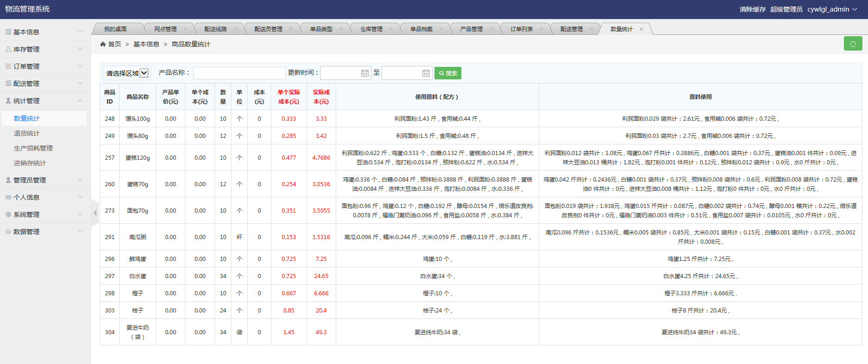Switch to 单品类型 tab
Screen dimensions: 868x364
pyautogui.click(x=321, y=29)
